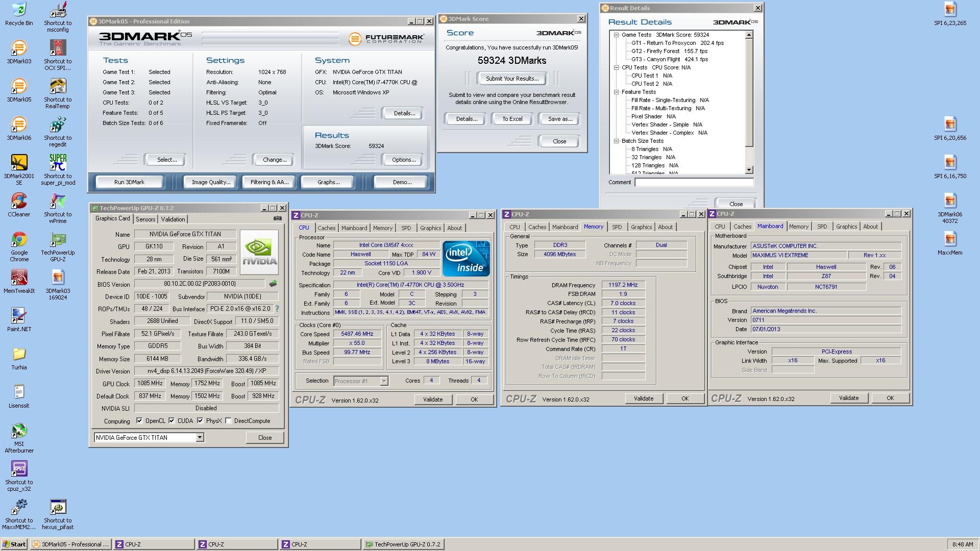Click the Run 3DMark button
This screenshot has height=551, width=980.
[x=129, y=182]
